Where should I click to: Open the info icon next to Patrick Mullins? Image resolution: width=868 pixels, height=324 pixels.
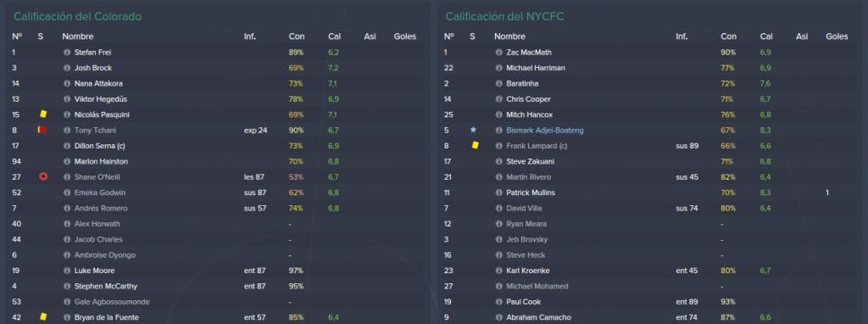tap(498, 193)
